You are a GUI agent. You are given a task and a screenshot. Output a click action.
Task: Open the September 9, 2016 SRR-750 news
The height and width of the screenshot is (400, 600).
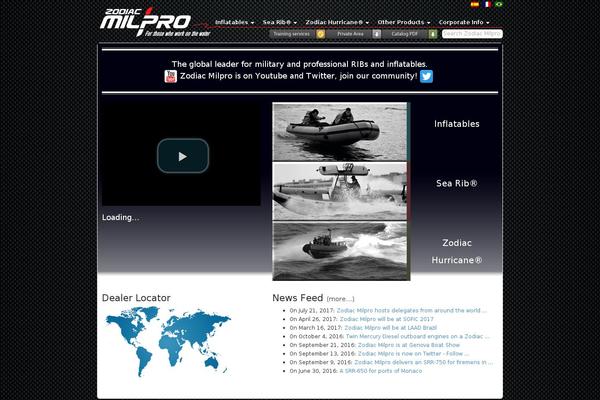pos(424,362)
